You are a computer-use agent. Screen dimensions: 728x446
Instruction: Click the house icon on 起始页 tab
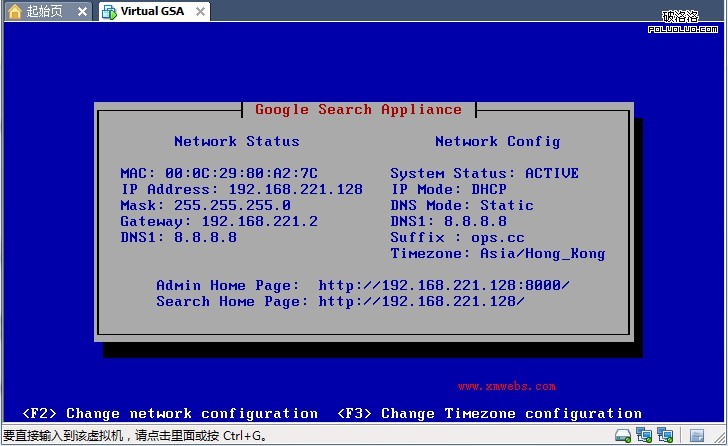click(15, 12)
